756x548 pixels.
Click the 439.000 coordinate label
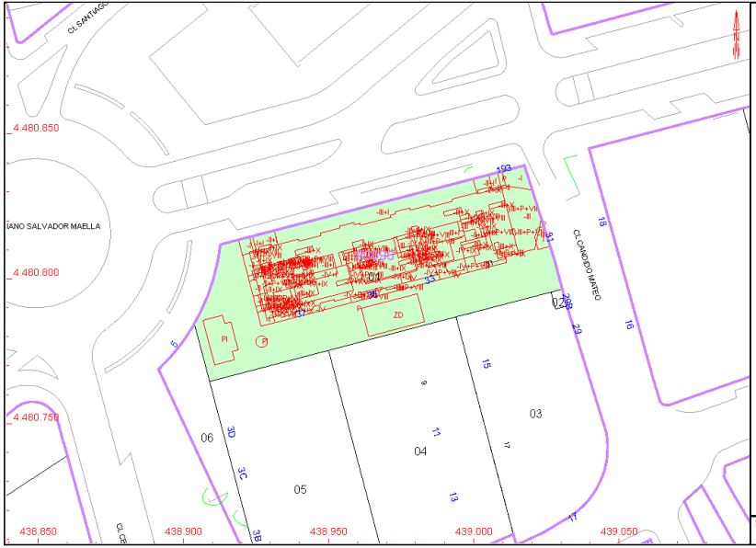[x=475, y=531]
